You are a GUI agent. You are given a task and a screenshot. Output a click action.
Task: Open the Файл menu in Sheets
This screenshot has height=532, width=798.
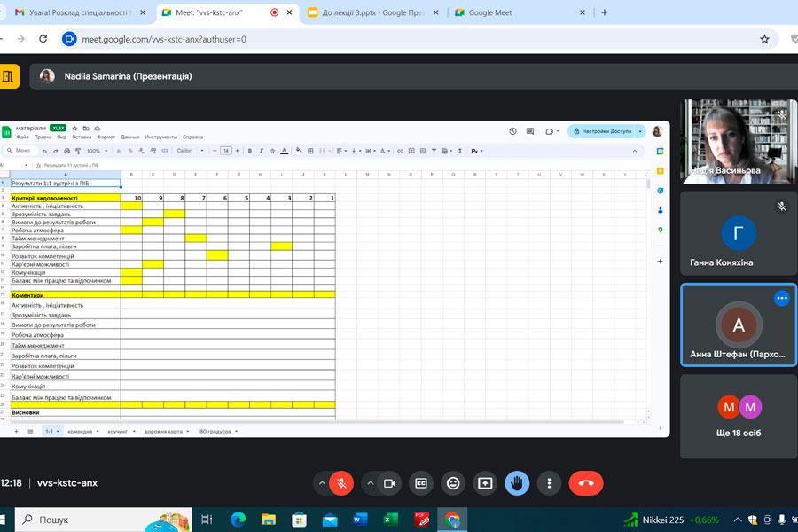tap(22, 137)
